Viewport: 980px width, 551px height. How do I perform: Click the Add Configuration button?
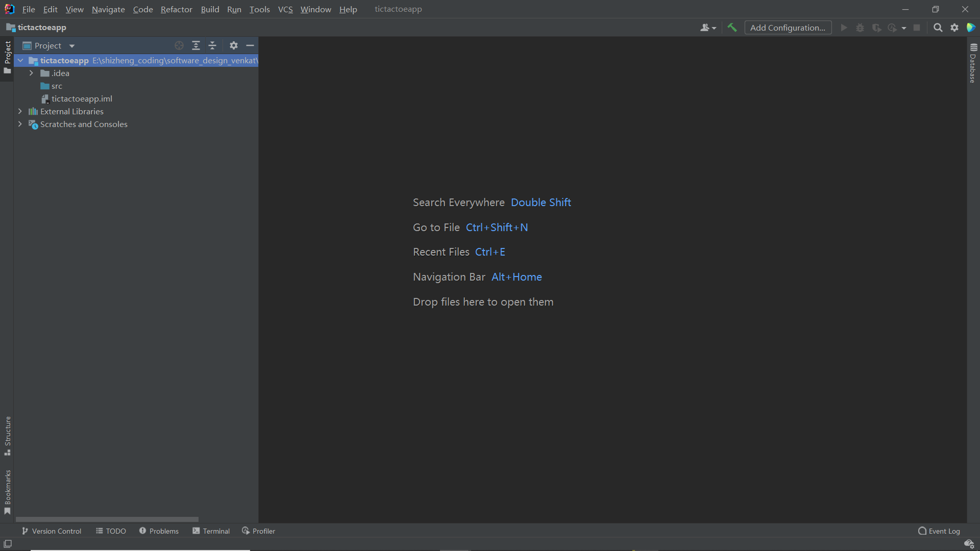click(x=788, y=28)
